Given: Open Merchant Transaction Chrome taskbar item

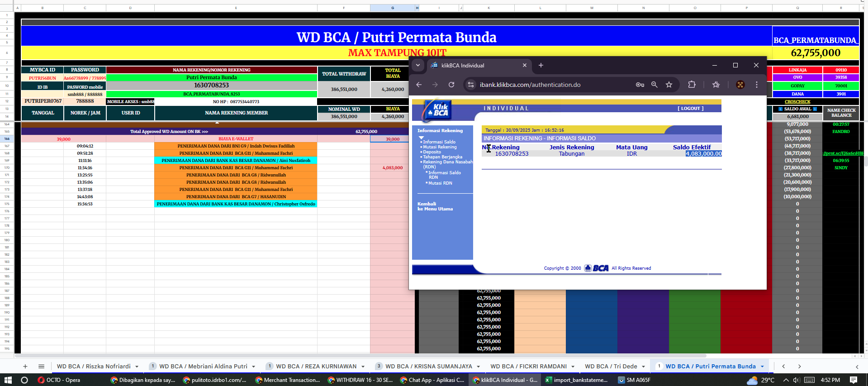Looking at the screenshot, I should (x=288, y=380).
